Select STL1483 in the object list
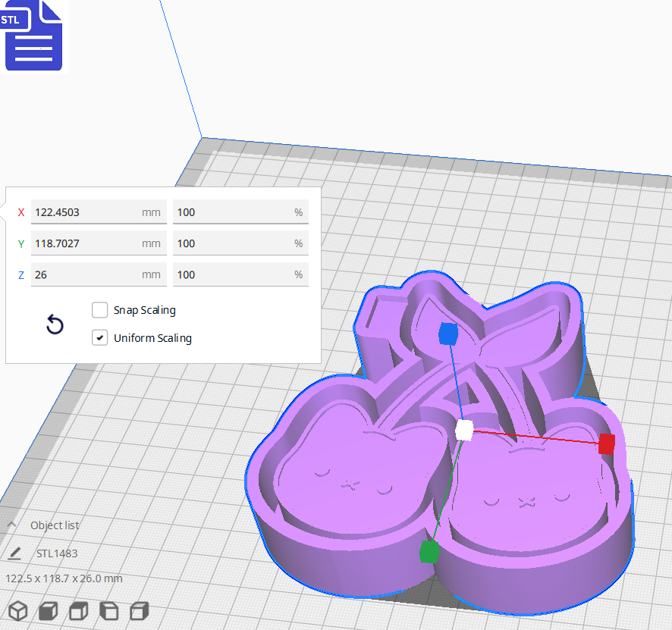This screenshot has height=630, width=672. pos(57,553)
